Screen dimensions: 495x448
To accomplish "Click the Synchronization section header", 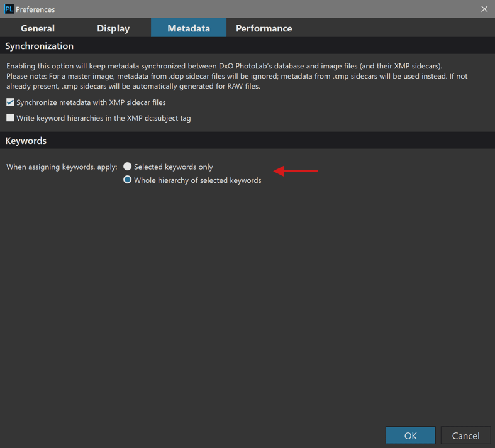I will pos(39,46).
